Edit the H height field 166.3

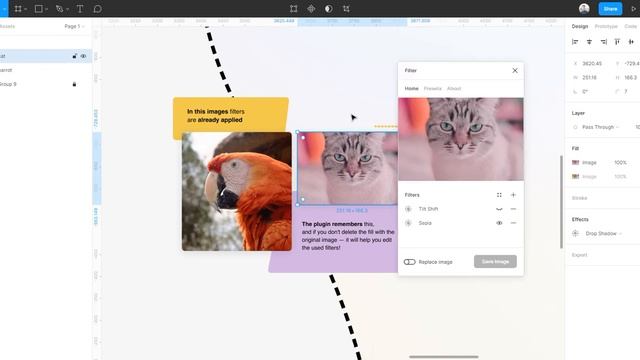tap(631, 78)
